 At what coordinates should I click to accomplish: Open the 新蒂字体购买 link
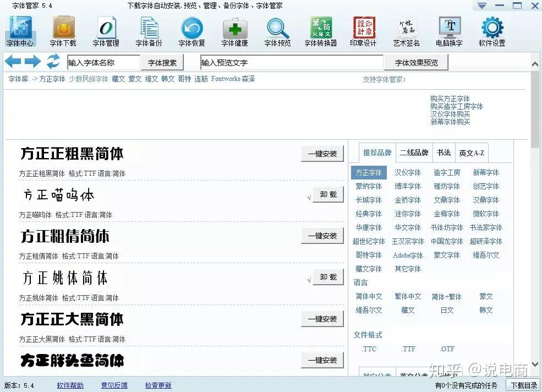coord(450,122)
